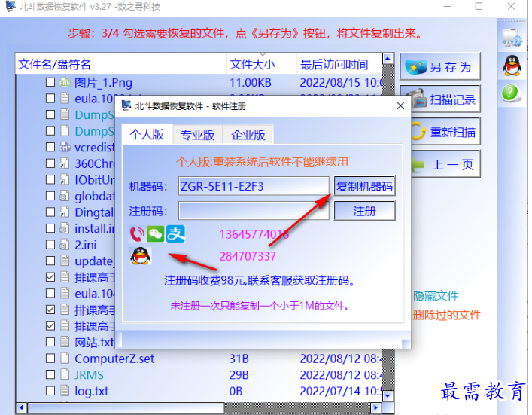The height and width of the screenshot is (415, 532).
Task: Check the box for 图片_1.Png
Action: pos(50,82)
